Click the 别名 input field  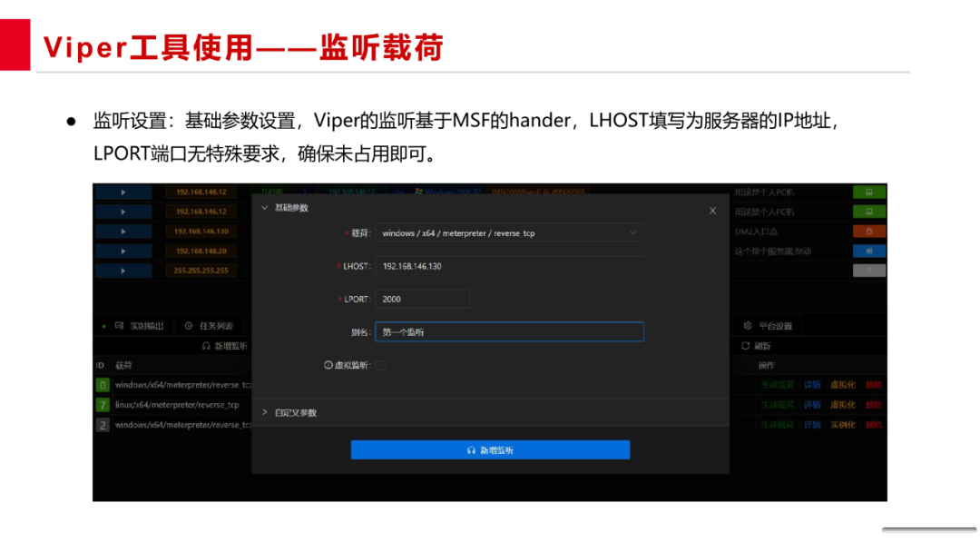point(509,332)
